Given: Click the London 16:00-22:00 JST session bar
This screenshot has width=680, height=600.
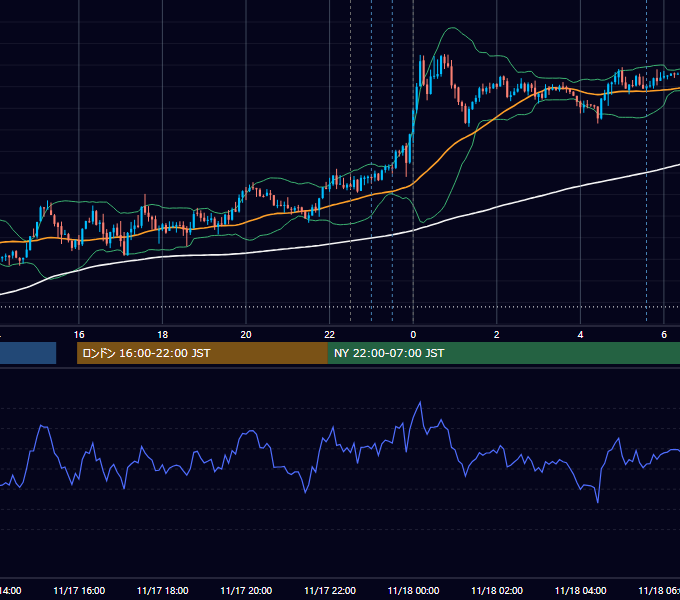Looking at the screenshot, I should [x=202, y=353].
